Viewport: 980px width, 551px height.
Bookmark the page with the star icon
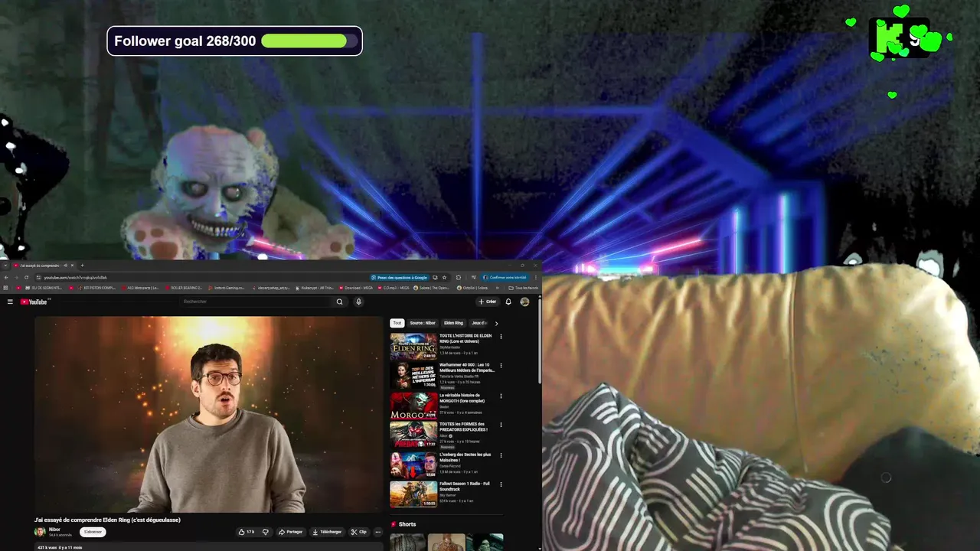[444, 277]
